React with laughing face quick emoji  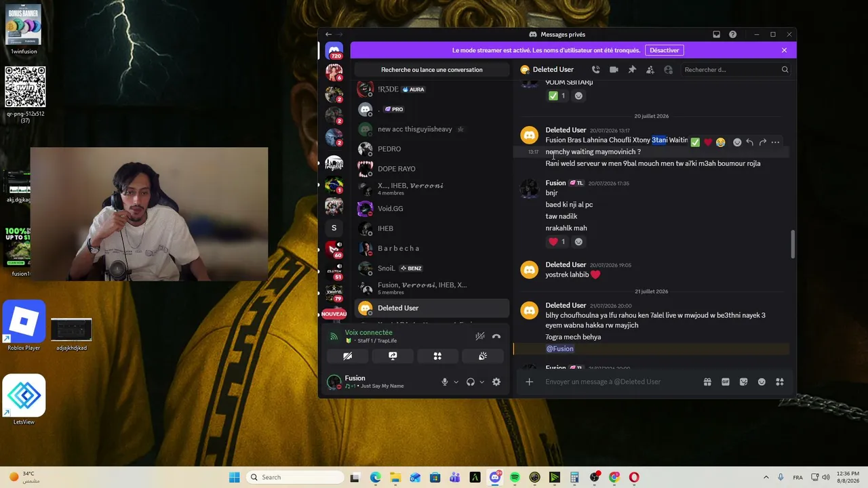click(x=721, y=142)
